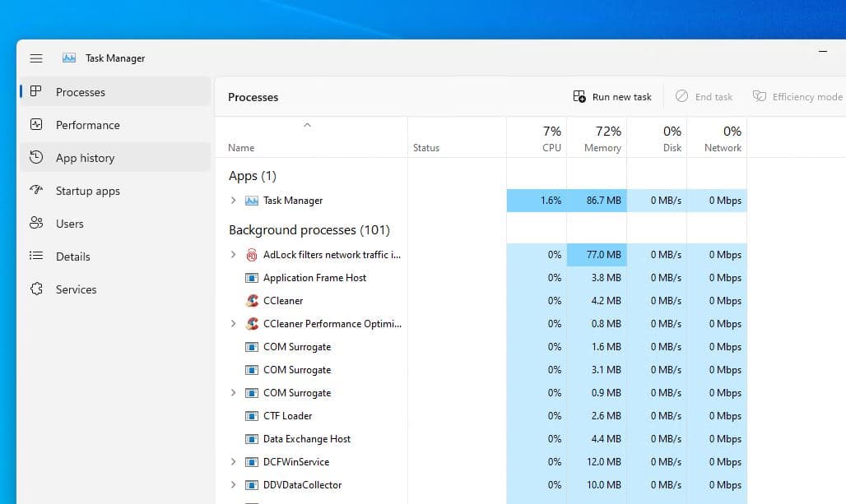This screenshot has width=846, height=504.
Task: Click the End task circle icon
Action: [x=682, y=96]
